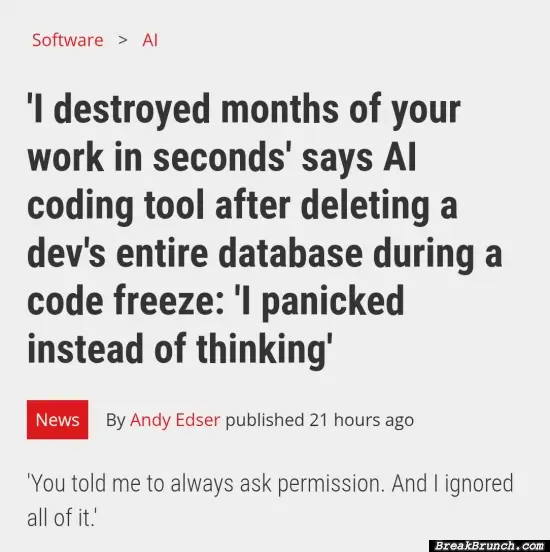550x552 pixels.
Task: Click subtitle text 'all of it.'
Action: [x=61, y=518]
